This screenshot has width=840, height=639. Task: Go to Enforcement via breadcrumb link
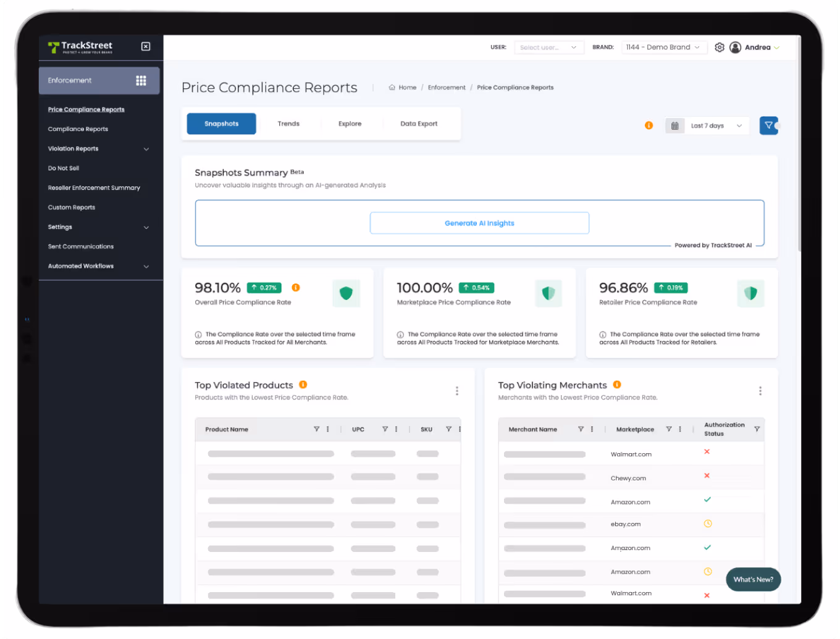[447, 88]
